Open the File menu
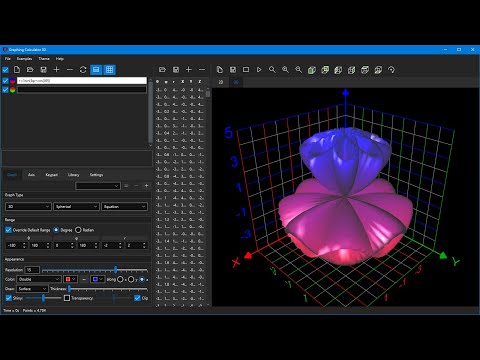The height and width of the screenshot is (360, 480). point(8,59)
